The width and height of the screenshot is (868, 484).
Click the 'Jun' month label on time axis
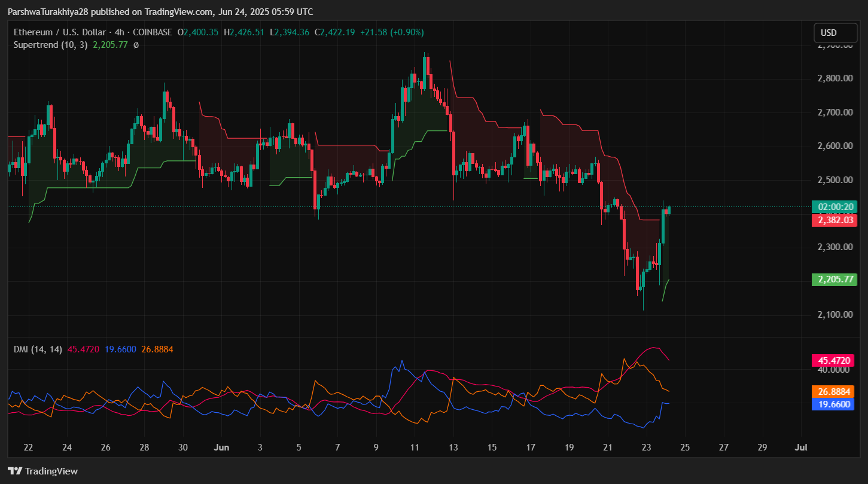221,448
